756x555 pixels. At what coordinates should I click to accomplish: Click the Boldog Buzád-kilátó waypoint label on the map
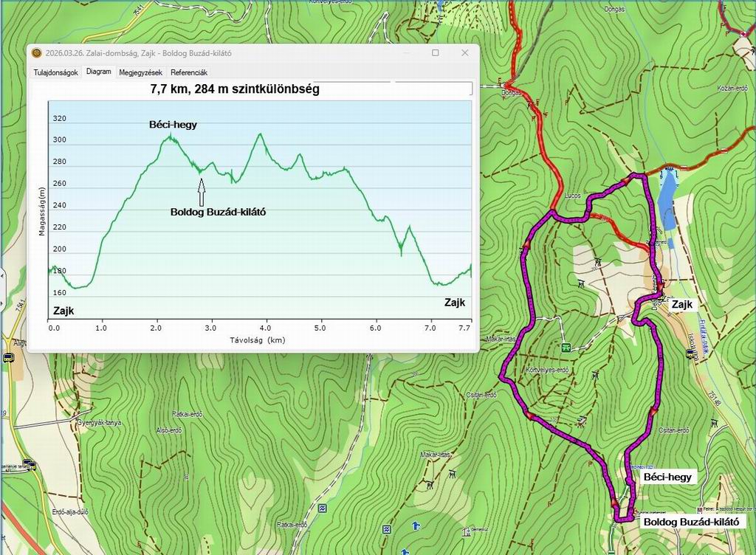(691, 522)
